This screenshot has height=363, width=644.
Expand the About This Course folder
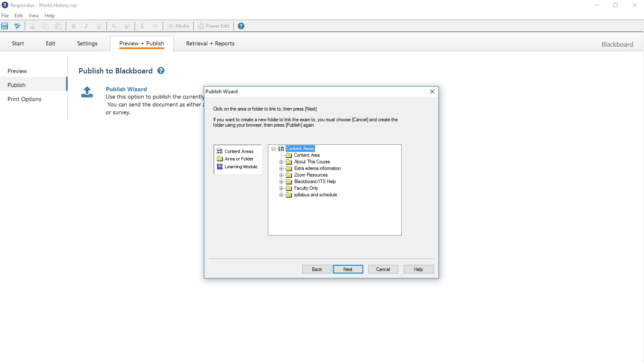point(282,162)
